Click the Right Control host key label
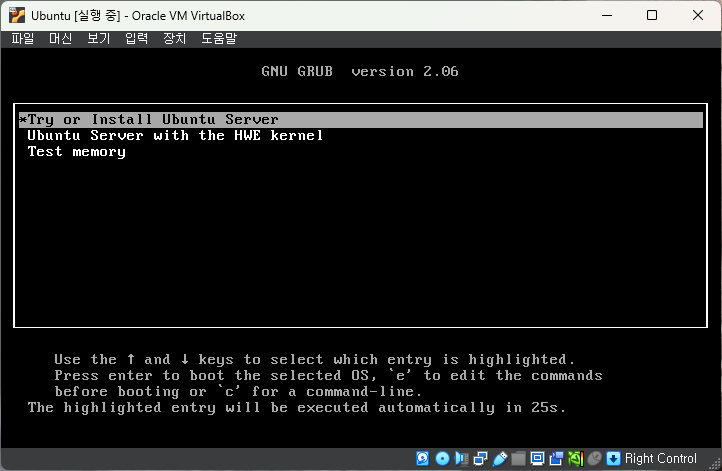This screenshot has height=471, width=722. (660, 459)
